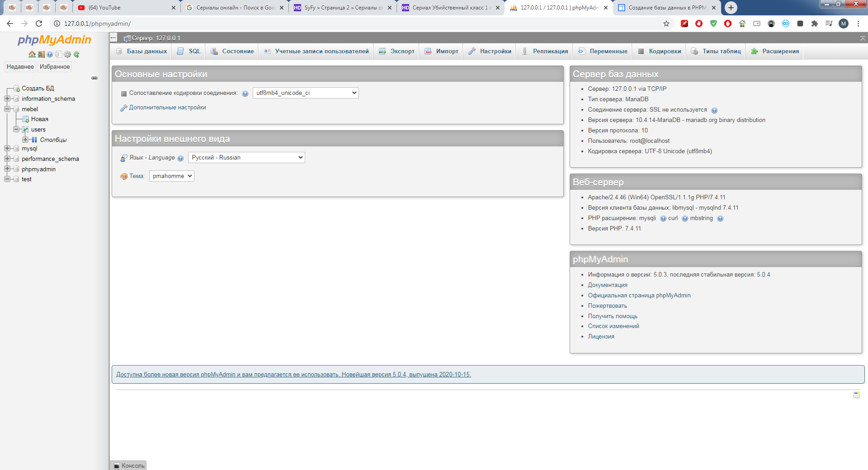Collapse top panel with the arrow icon beside Сервер
Viewport: 868px width, 470px height.
tap(113, 38)
